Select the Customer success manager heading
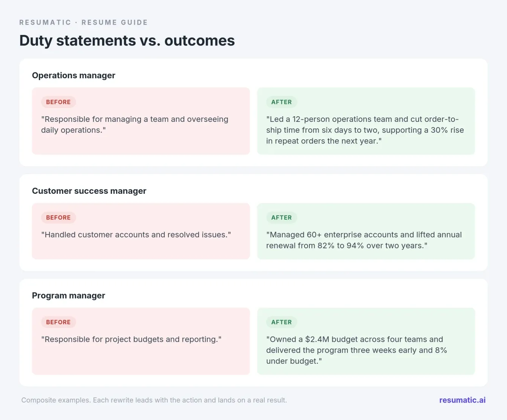 click(x=89, y=191)
